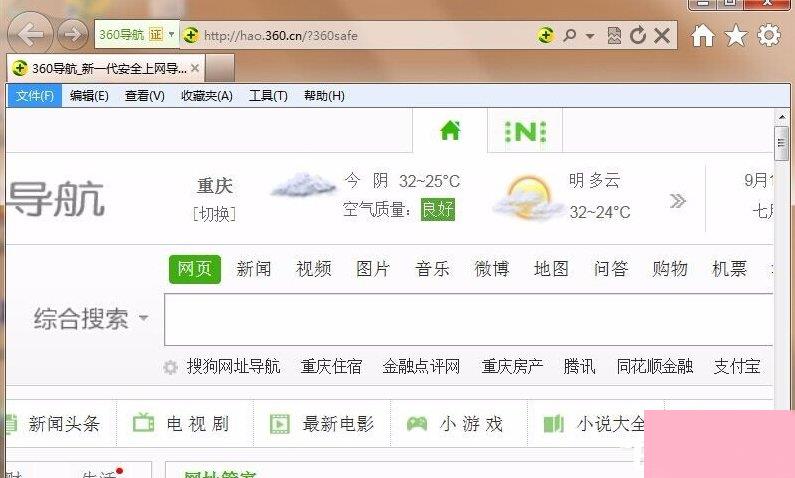Open the address bar search dropdown arrow
795x478 pixels.
pos(590,36)
